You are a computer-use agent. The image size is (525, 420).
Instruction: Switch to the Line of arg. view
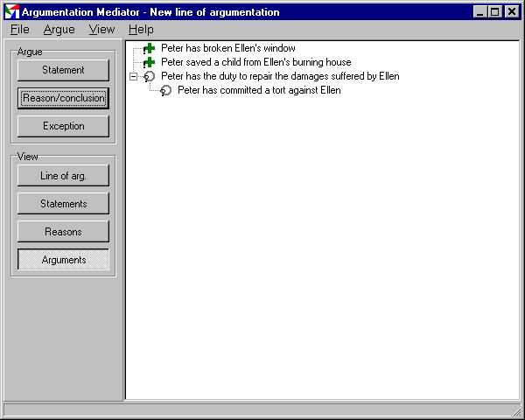(63, 176)
